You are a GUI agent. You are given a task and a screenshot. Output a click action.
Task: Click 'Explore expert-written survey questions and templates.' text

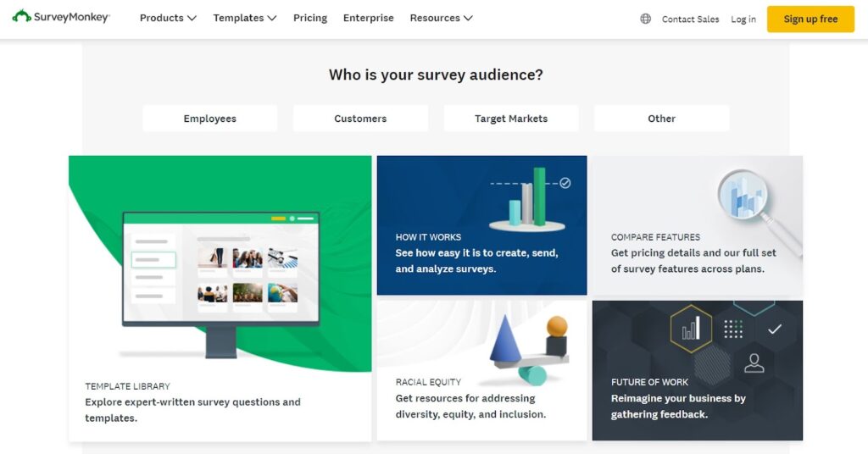192,410
